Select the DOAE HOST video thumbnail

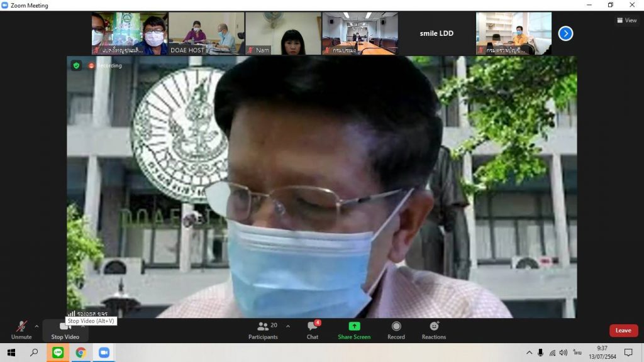click(206, 33)
